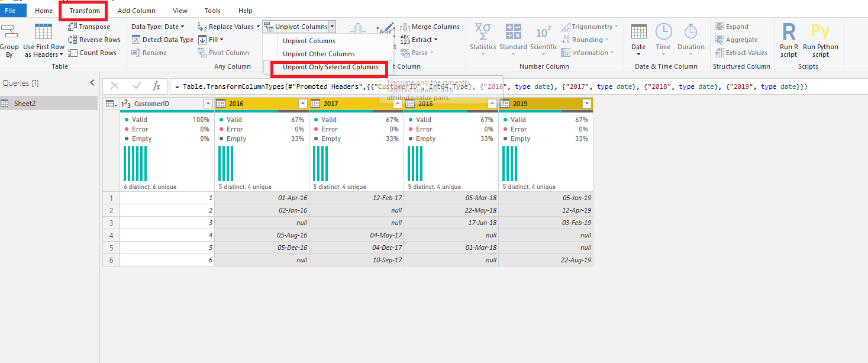Select Unpivot Other Columns menu item
The width and height of the screenshot is (868, 363).
[318, 54]
